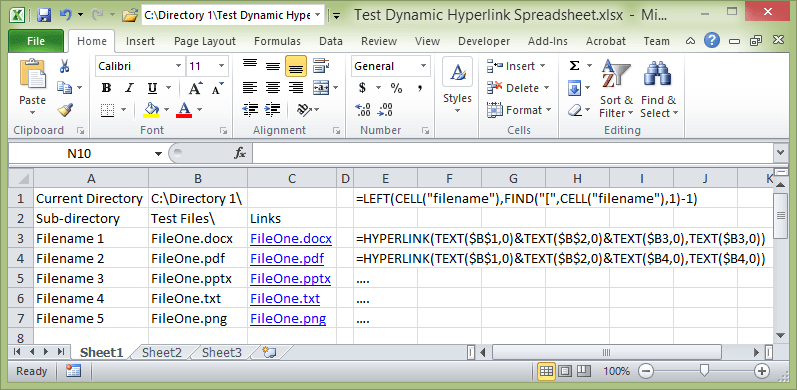Click Decrease Decimal icon
This screenshot has height=390, width=797.
[x=386, y=109]
